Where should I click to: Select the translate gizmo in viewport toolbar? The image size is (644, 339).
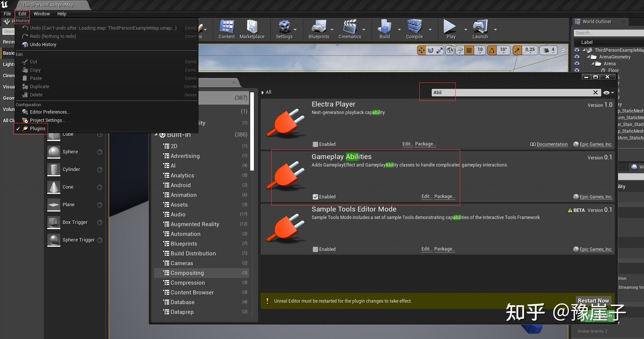tap(422, 50)
